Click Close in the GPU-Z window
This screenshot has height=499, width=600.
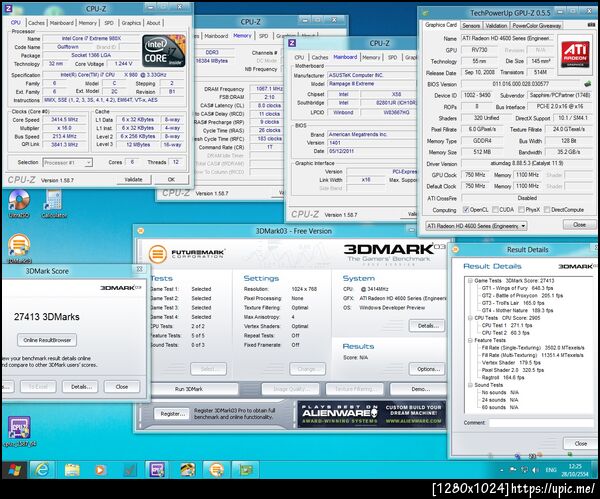pos(579,225)
